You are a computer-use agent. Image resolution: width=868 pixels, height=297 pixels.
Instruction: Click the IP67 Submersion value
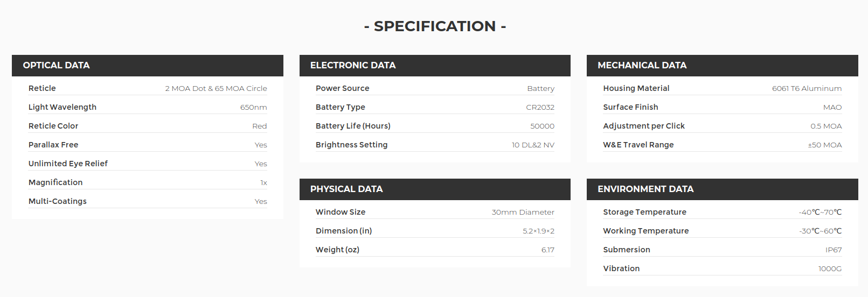(834, 250)
